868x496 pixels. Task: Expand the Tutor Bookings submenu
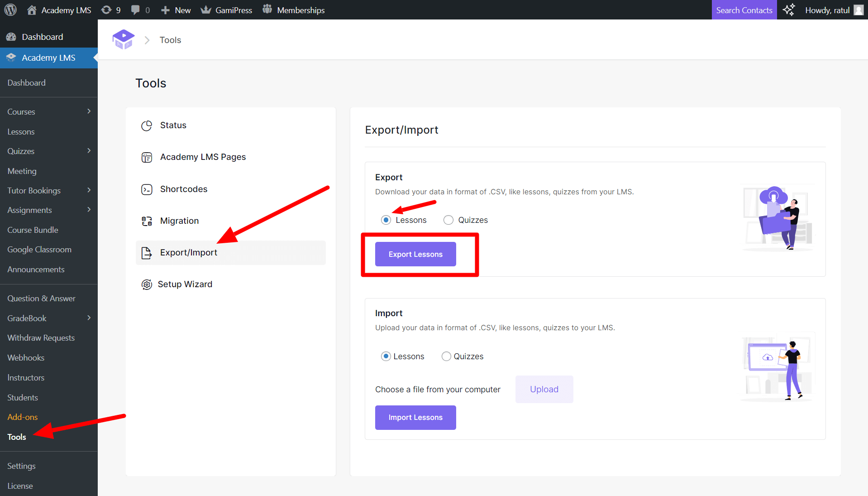(89, 190)
